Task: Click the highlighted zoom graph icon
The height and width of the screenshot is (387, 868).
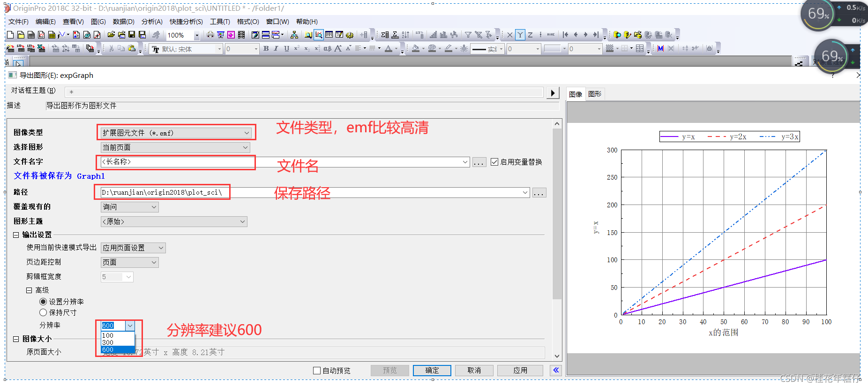Action: 319,35
